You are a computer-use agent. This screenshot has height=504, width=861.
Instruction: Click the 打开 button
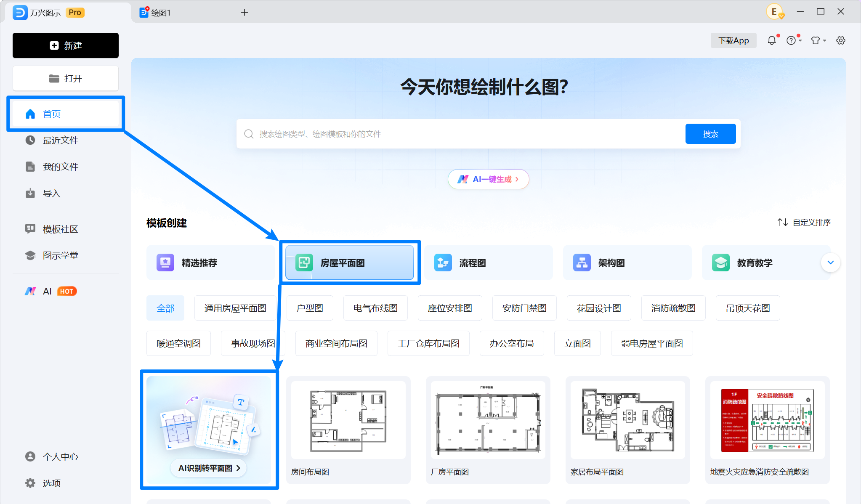pyautogui.click(x=66, y=78)
